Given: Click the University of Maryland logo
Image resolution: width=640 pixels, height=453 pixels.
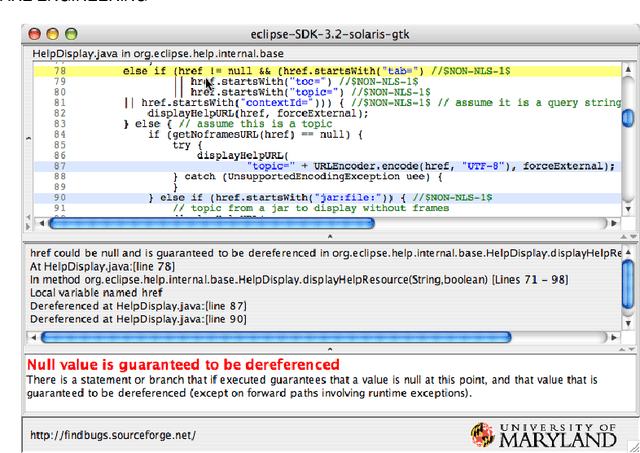Looking at the screenshot, I should [x=544, y=435].
